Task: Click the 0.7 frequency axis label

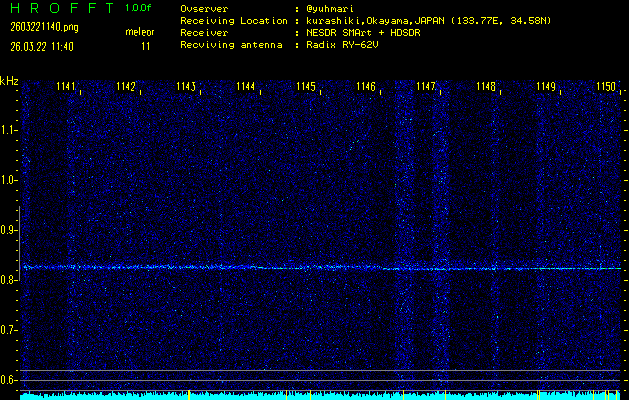Action: [9, 329]
